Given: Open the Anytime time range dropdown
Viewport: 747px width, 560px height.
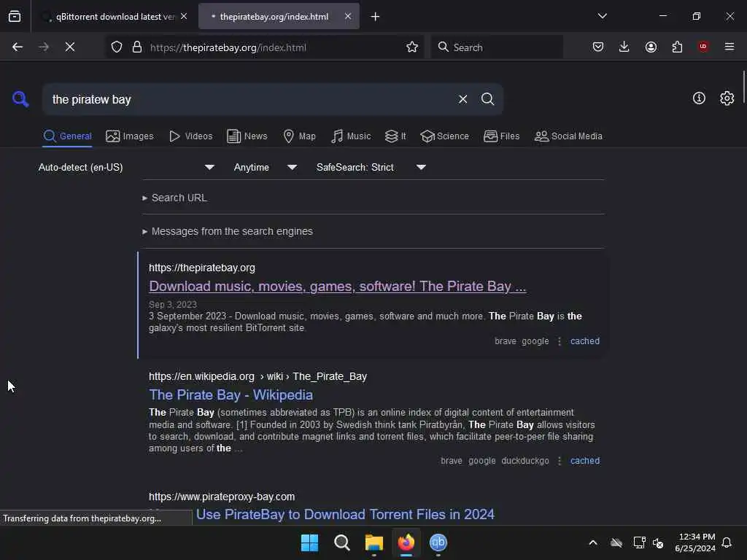Looking at the screenshot, I should pyautogui.click(x=266, y=167).
